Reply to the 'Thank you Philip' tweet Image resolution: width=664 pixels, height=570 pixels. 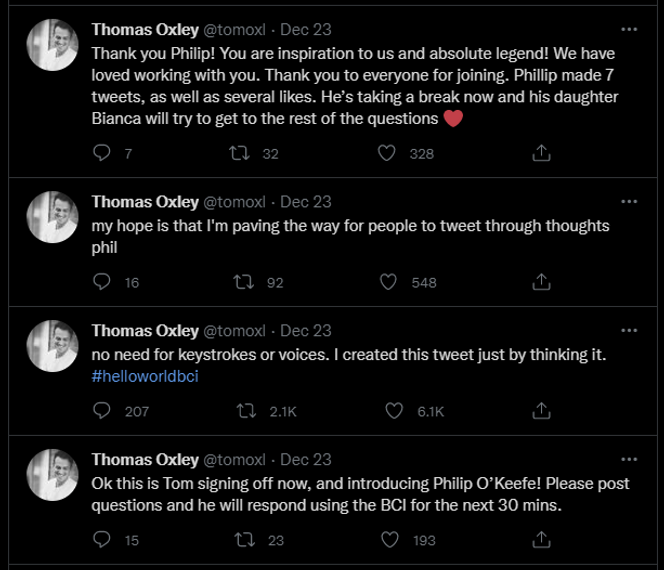101,153
